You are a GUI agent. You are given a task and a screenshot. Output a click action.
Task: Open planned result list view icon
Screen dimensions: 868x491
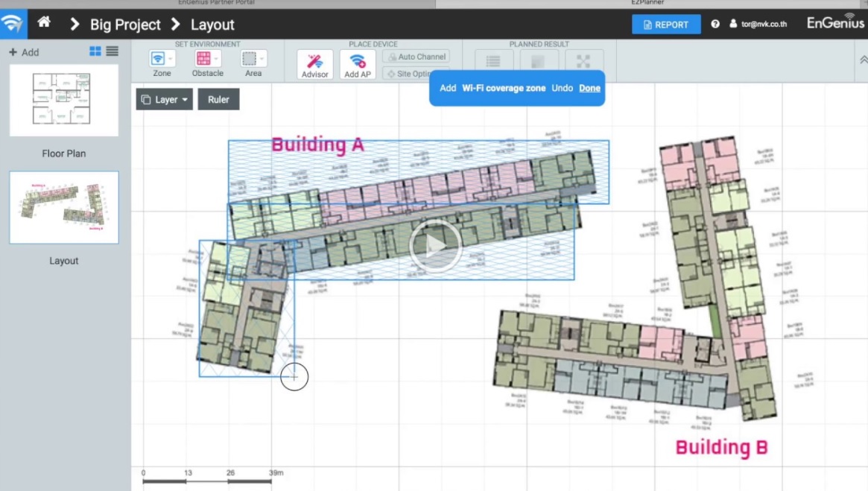[493, 60]
